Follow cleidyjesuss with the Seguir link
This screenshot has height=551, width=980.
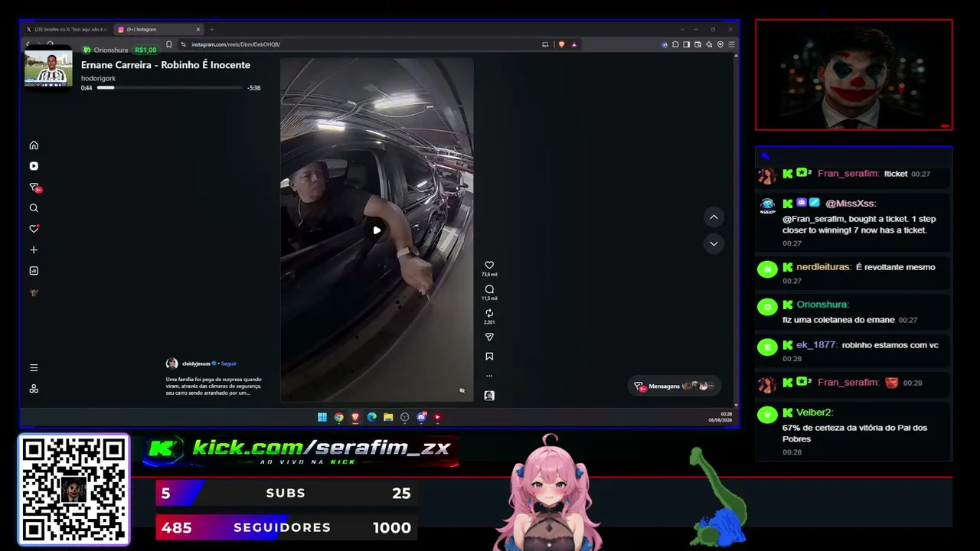[229, 364]
